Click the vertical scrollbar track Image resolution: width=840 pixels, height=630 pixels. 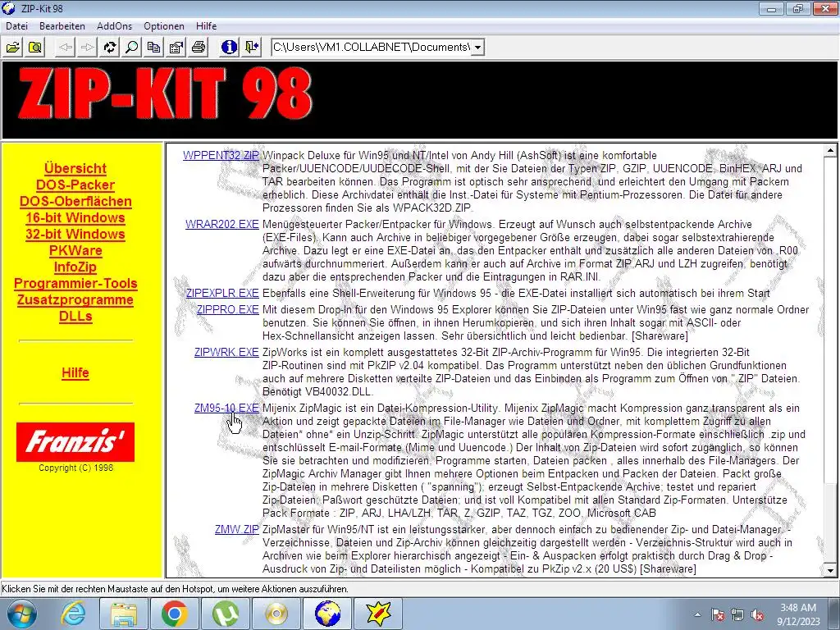coord(830,322)
